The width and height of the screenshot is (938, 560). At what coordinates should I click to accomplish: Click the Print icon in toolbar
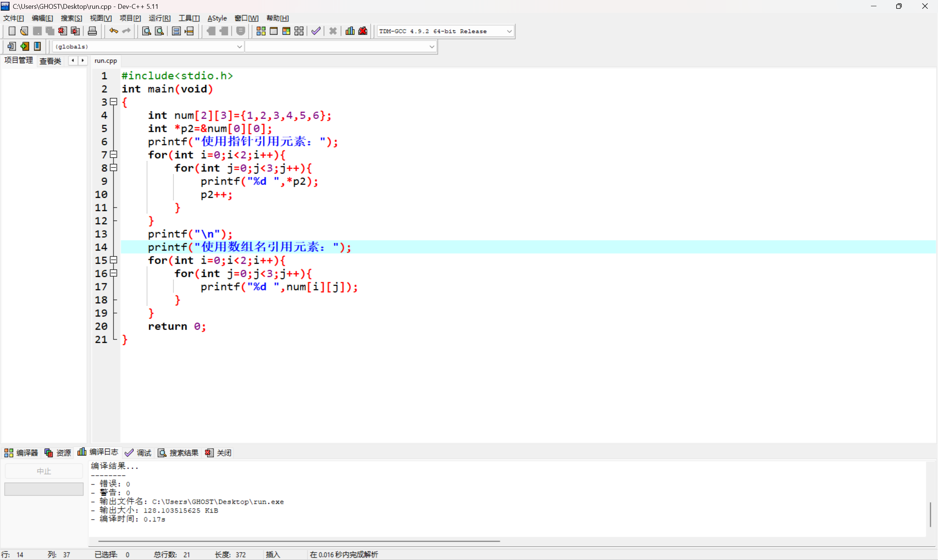click(92, 31)
